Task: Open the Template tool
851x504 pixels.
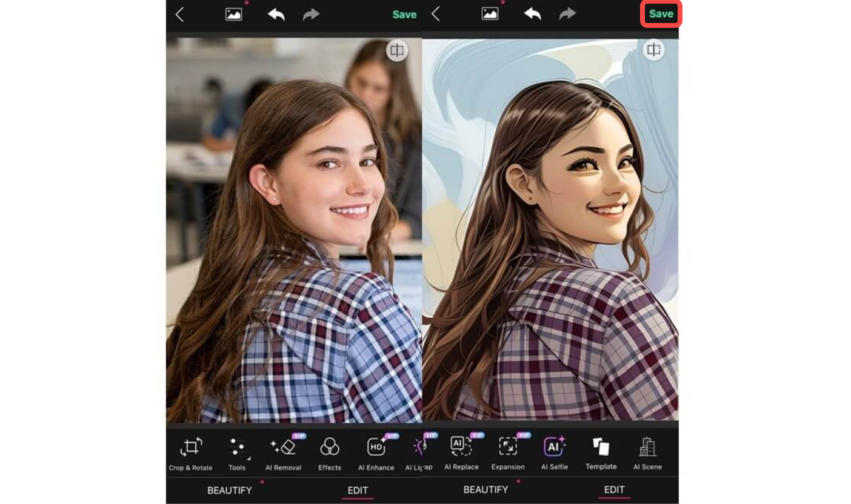Action: point(601,451)
